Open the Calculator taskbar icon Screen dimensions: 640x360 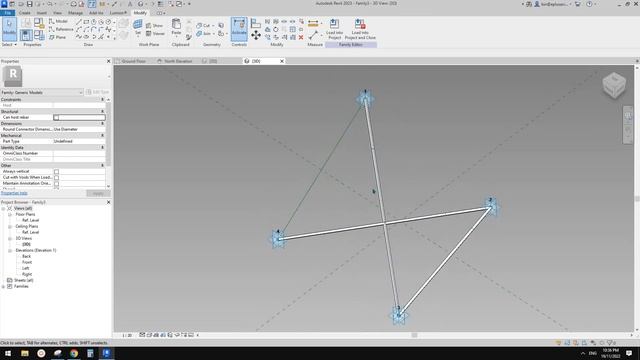[90, 353]
